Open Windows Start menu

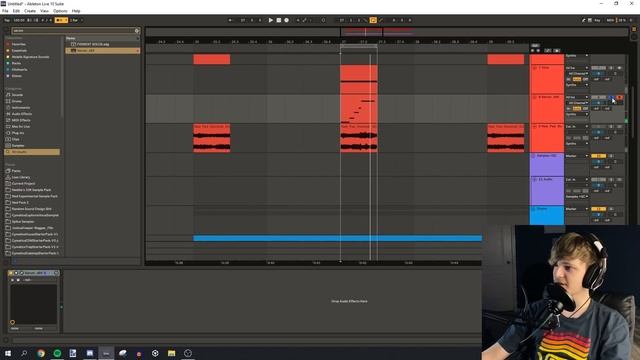pos(8,353)
